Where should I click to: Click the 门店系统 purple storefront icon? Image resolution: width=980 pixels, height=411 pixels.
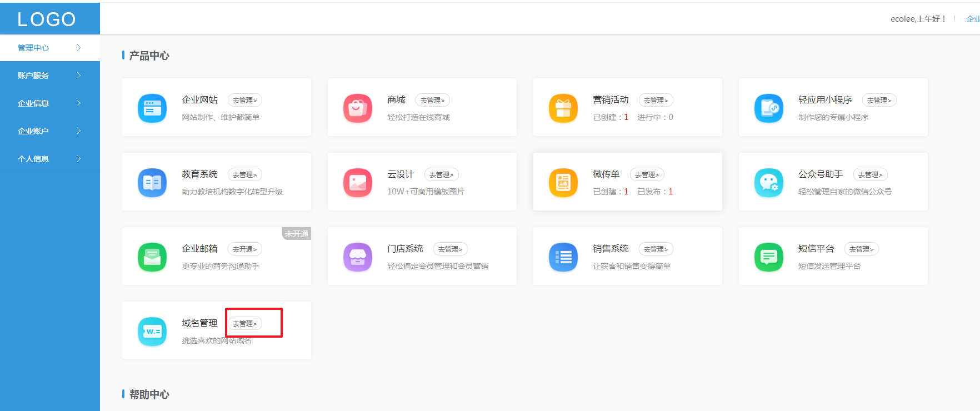358,257
